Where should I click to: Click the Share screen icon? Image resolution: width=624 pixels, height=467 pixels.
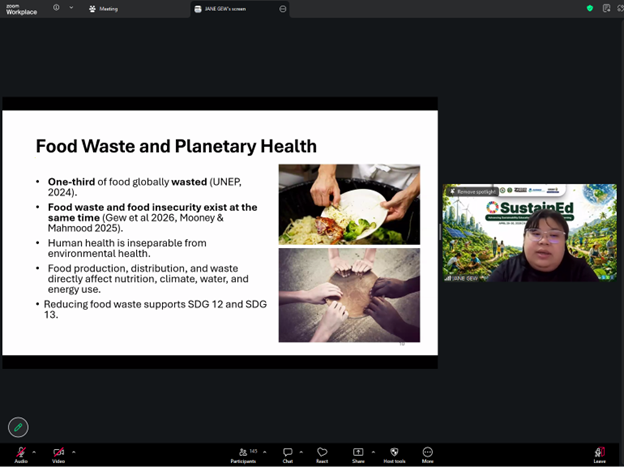(x=358, y=453)
